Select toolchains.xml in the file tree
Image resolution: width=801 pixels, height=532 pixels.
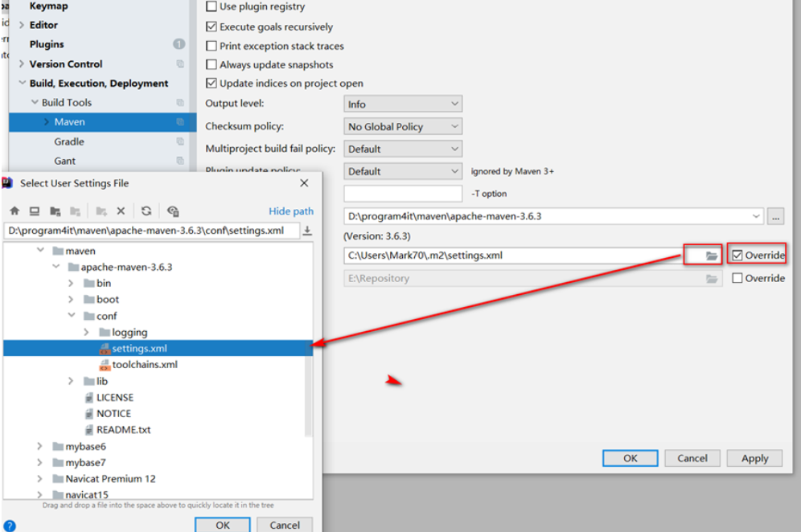[x=145, y=365]
